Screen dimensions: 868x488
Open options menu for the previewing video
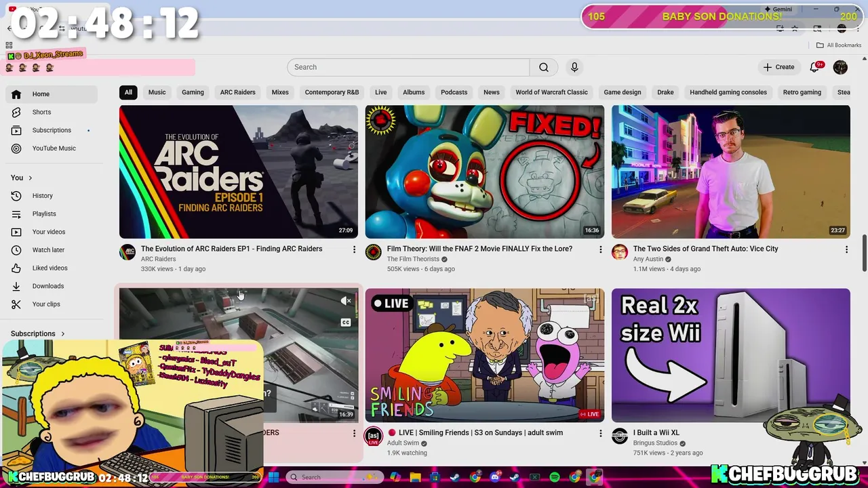[x=354, y=434]
